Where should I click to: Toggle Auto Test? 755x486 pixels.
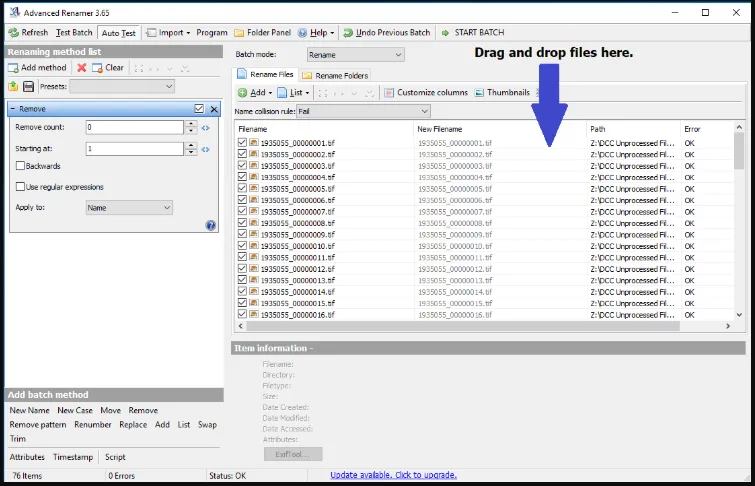118,33
